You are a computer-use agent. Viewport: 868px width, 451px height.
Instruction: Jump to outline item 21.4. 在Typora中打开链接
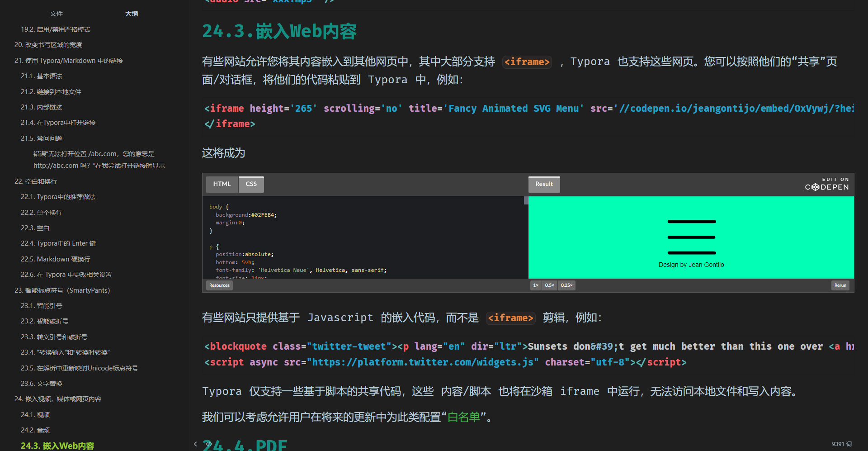tap(58, 123)
